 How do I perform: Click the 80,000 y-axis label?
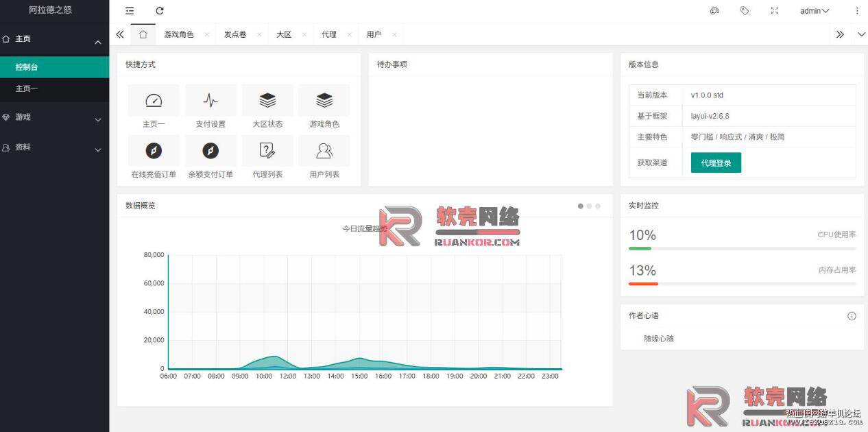pyautogui.click(x=154, y=255)
